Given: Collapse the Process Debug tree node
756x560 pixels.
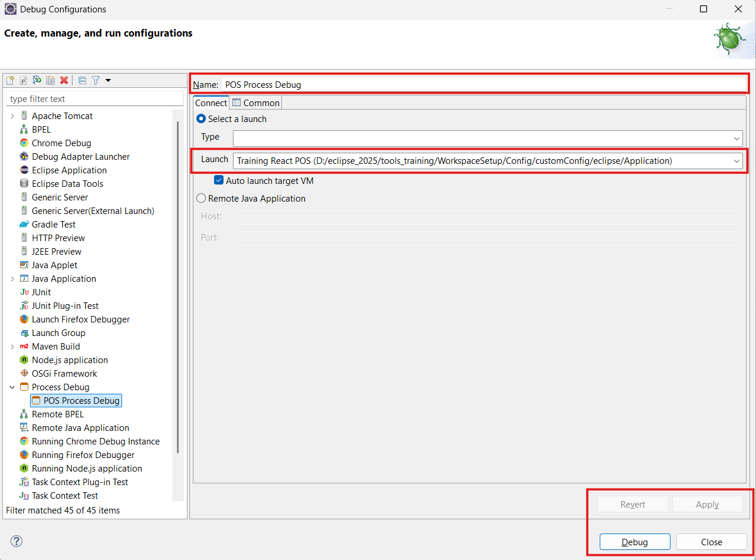Looking at the screenshot, I should [12, 387].
